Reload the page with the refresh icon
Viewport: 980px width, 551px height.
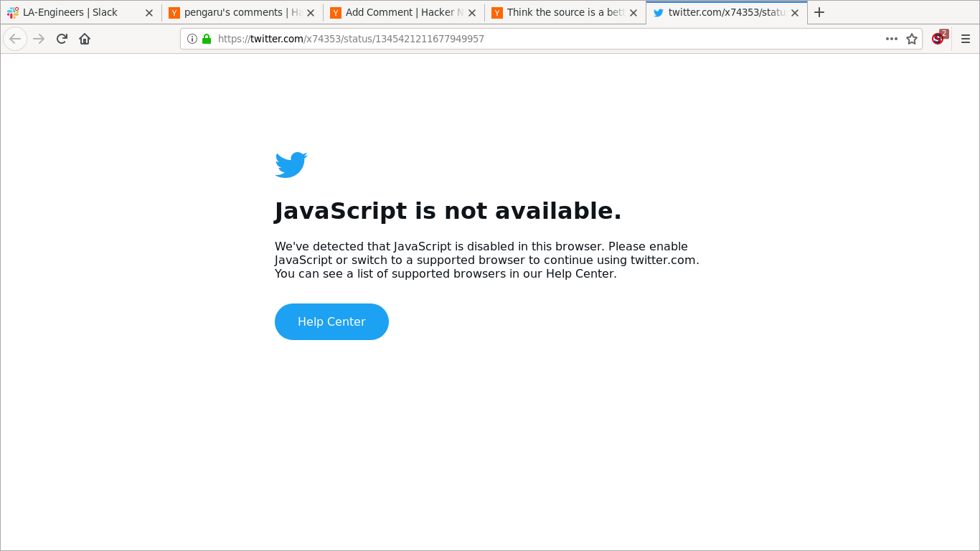(x=62, y=39)
